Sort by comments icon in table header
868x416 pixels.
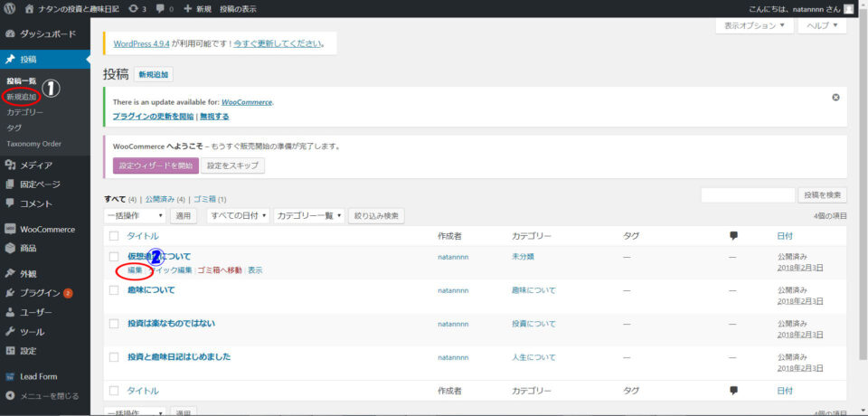734,235
